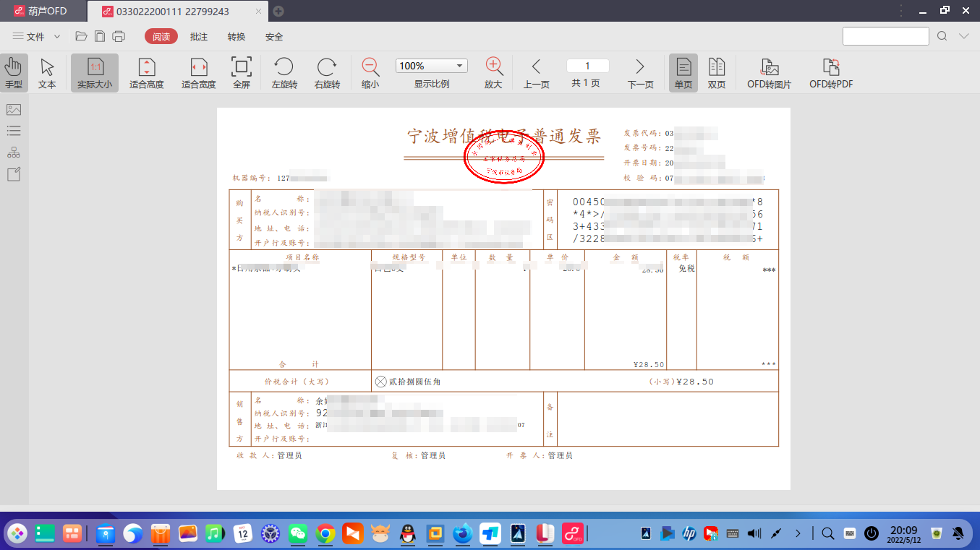This screenshot has width=980, height=550.
Task: Set view to 实际大小 actual size
Action: click(x=95, y=73)
